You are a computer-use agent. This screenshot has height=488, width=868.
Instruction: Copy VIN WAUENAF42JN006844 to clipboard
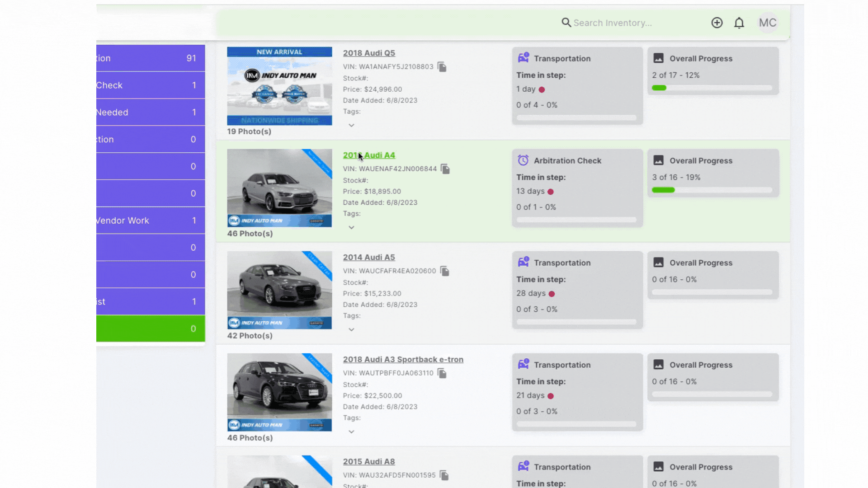point(445,169)
